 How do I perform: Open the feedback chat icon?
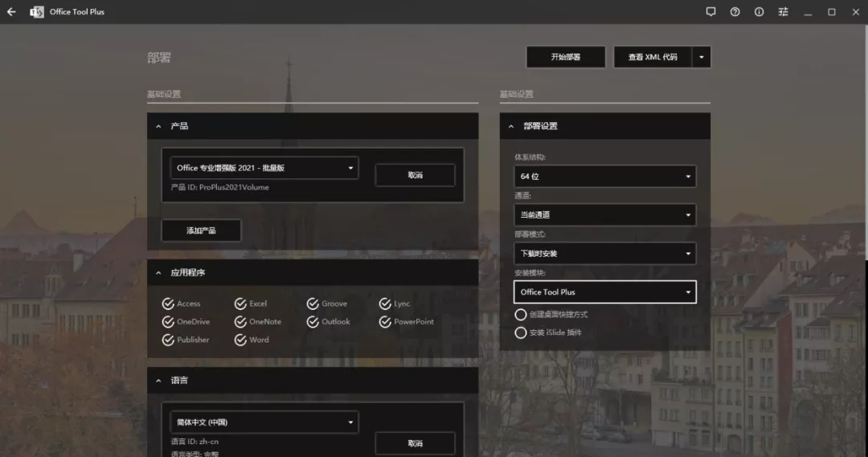(710, 12)
